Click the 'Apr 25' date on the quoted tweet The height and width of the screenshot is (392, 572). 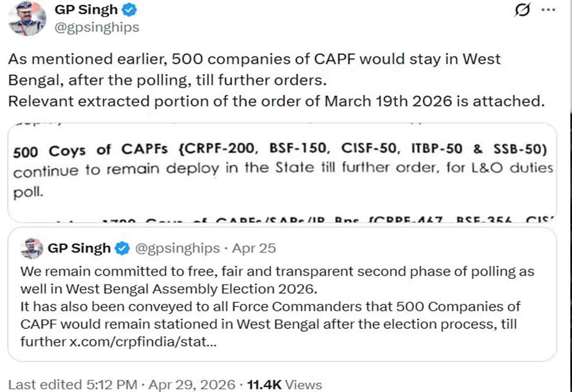(254, 248)
